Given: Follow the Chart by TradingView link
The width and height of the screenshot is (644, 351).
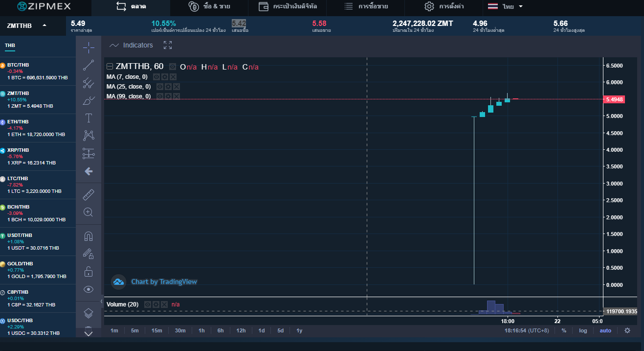Looking at the screenshot, I should [x=164, y=281].
